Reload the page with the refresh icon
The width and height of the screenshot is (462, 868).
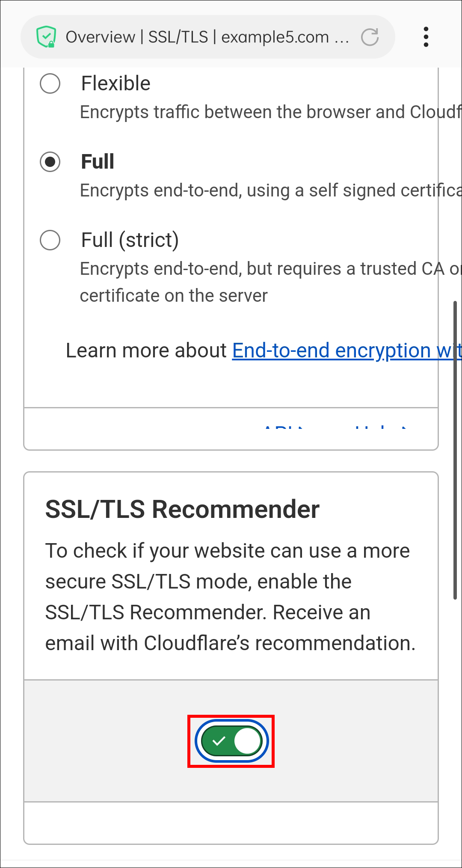(x=370, y=37)
